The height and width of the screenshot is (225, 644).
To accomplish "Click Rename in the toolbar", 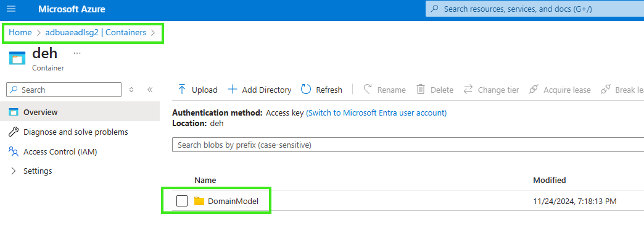I will pos(384,90).
